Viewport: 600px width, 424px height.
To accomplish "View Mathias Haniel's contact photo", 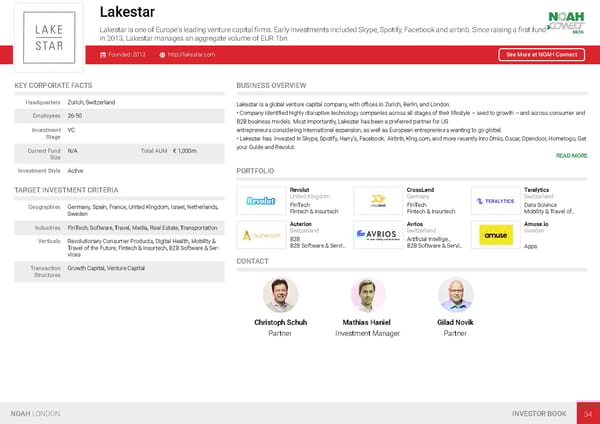I will point(368,295).
